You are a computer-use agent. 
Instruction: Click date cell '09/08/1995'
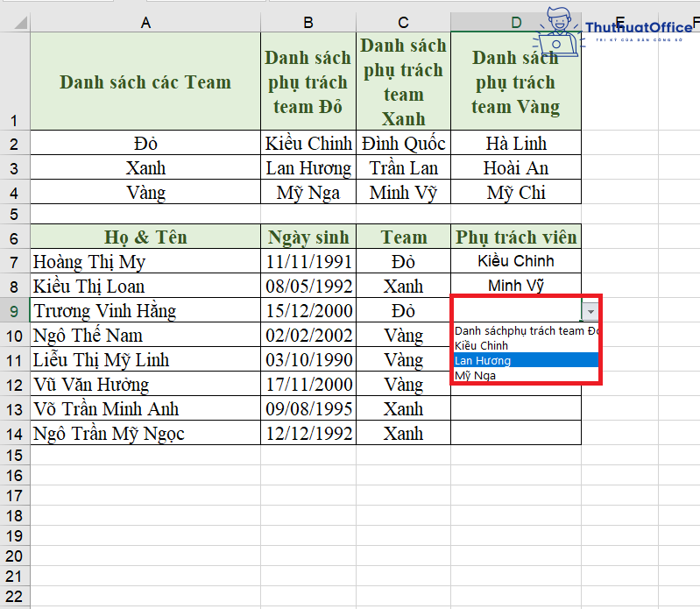(x=308, y=408)
